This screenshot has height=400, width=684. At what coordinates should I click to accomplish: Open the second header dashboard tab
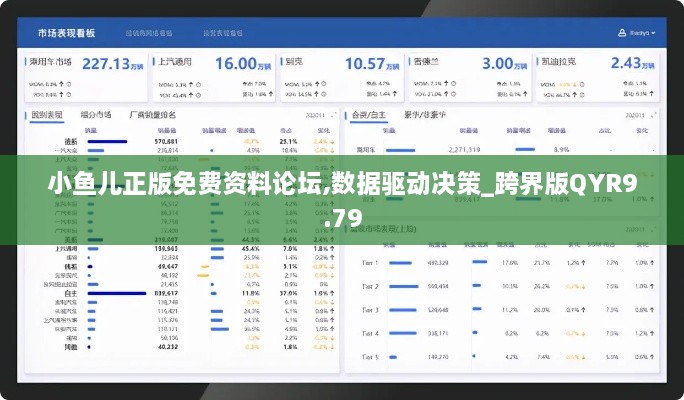(x=149, y=33)
